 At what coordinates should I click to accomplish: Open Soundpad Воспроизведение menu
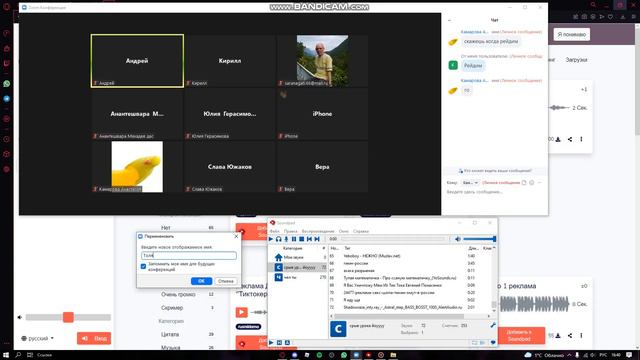[318, 231]
